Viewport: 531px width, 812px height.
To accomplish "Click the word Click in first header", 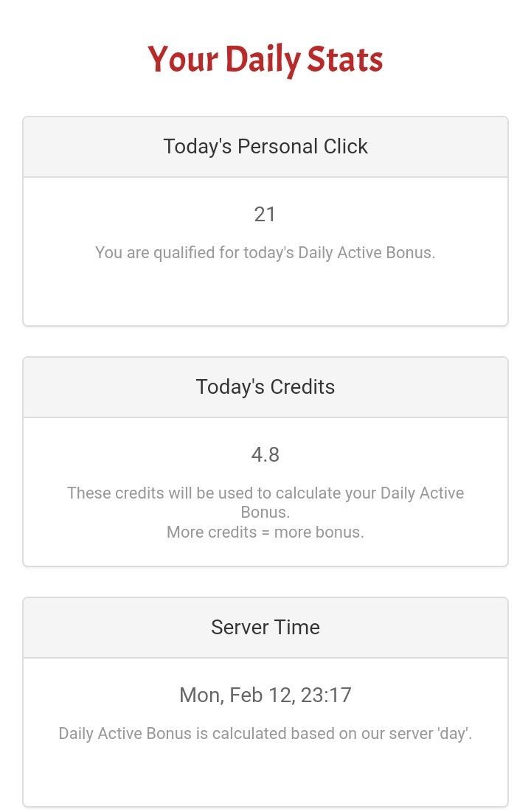I will click(x=346, y=147).
